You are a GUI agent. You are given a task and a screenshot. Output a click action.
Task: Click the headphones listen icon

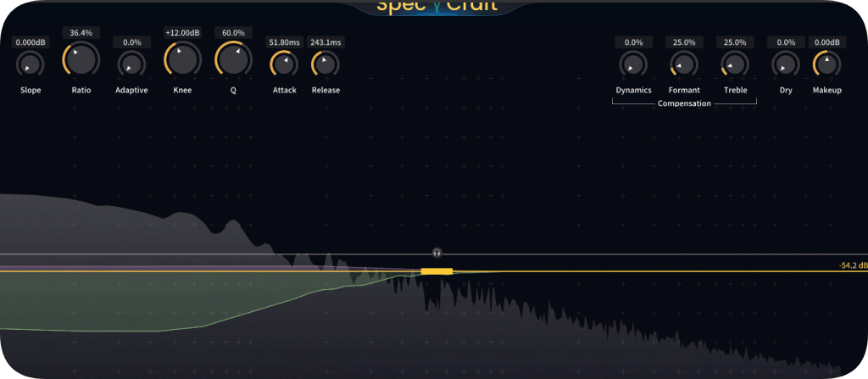coord(437,253)
